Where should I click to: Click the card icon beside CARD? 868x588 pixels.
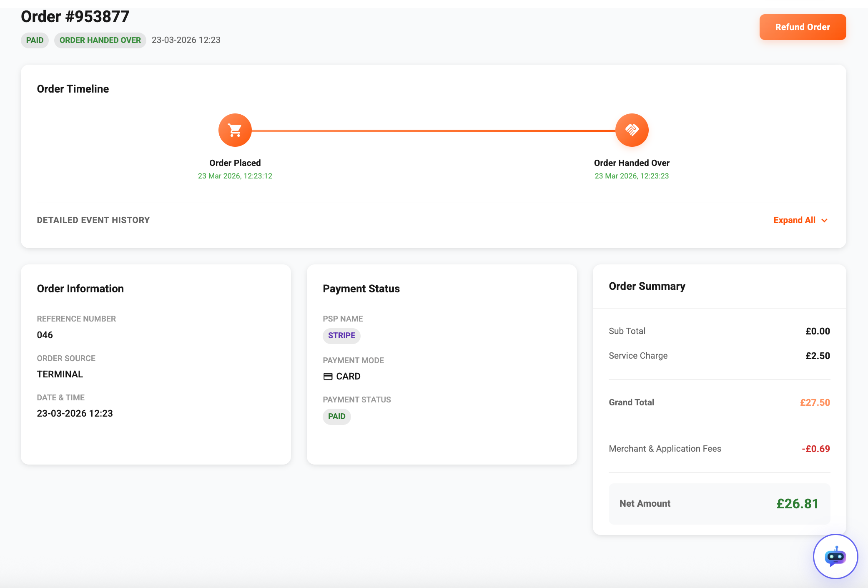click(328, 377)
